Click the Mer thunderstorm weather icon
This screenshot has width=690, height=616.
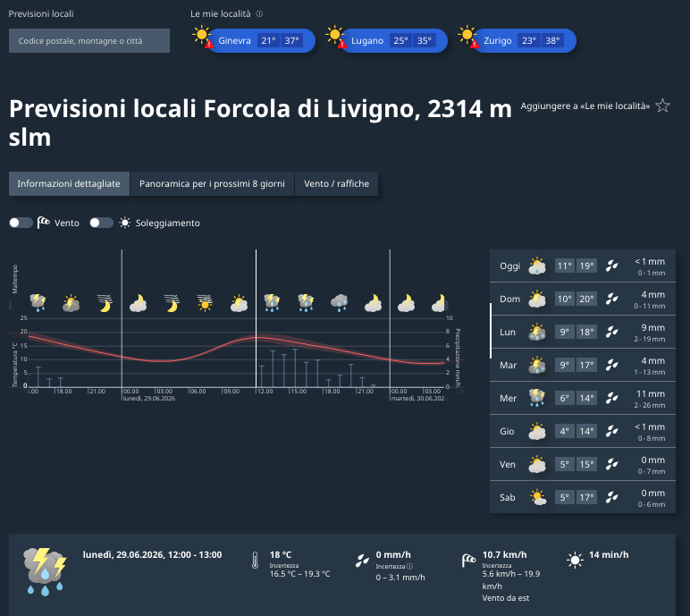[537, 398]
